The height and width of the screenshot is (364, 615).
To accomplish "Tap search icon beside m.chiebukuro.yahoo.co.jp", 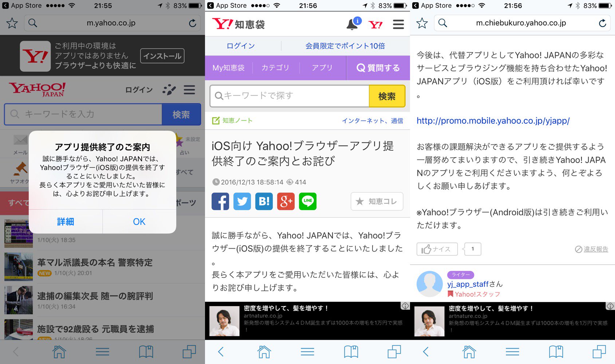I will (443, 23).
